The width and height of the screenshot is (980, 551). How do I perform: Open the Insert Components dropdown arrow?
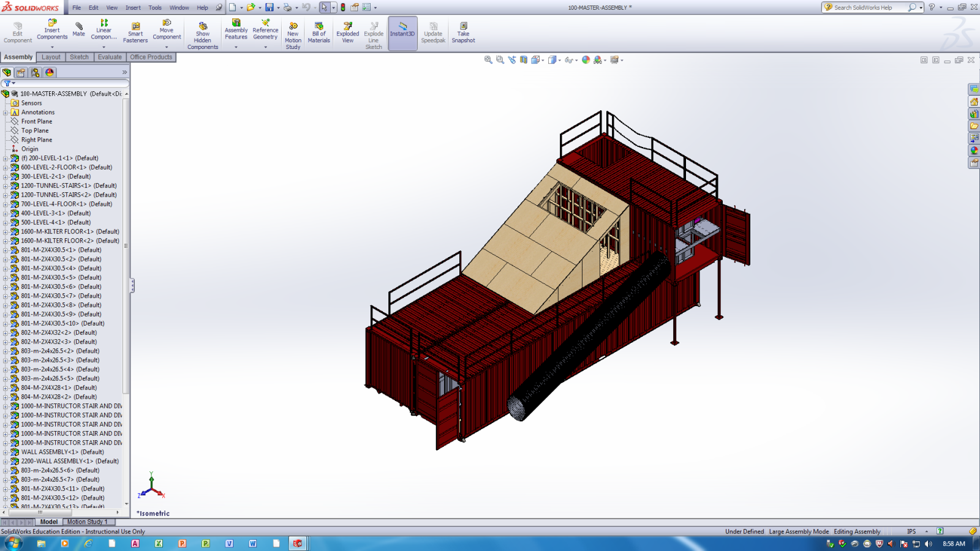pyautogui.click(x=52, y=47)
